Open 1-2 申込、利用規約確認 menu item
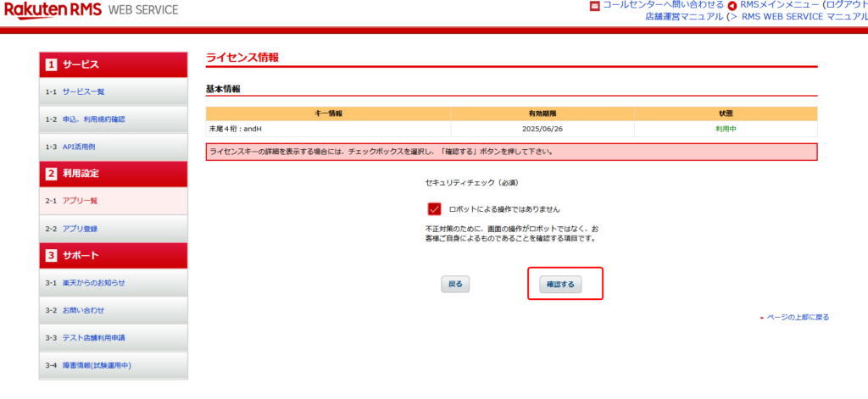The width and height of the screenshot is (868, 399). [x=93, y=119]
